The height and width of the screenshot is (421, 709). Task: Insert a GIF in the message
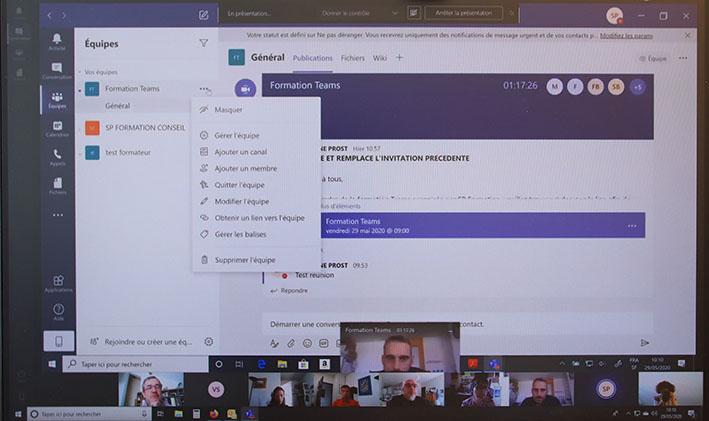[x=324, y=343]
